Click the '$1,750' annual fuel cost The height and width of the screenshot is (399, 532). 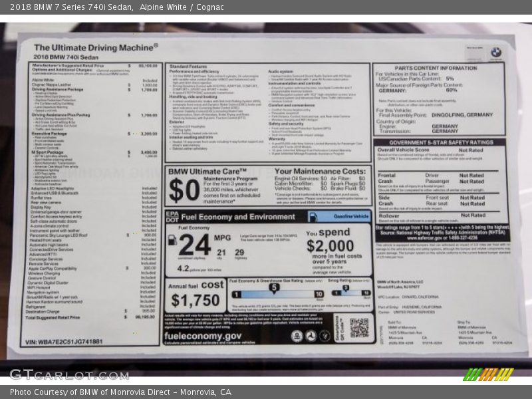(196, 301)
